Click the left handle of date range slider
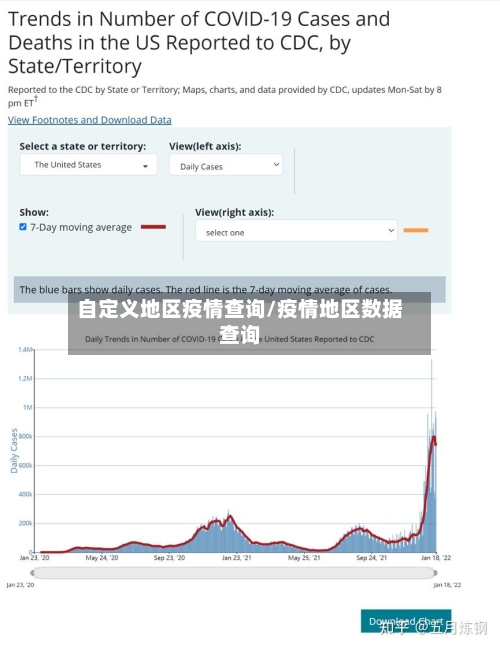 point(33,573)
